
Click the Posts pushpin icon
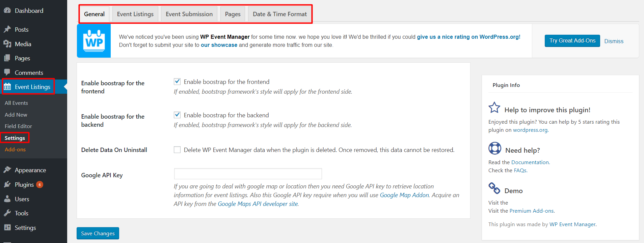click(x=7, y=29)
